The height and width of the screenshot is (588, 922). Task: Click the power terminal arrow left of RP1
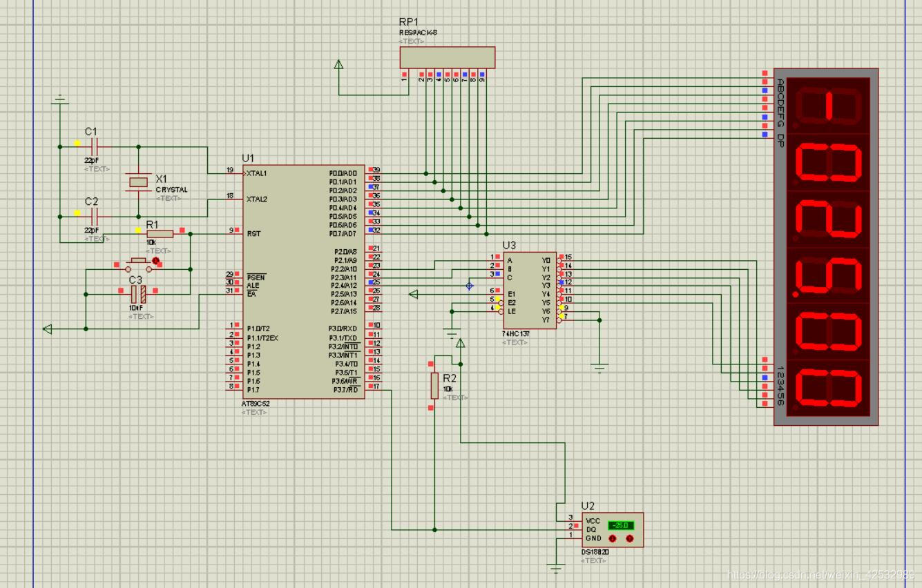pos(338,65)
